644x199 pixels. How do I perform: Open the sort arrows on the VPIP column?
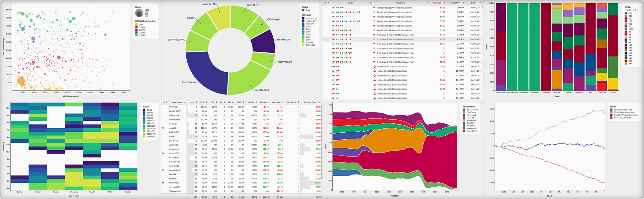[x=207, y=102]
